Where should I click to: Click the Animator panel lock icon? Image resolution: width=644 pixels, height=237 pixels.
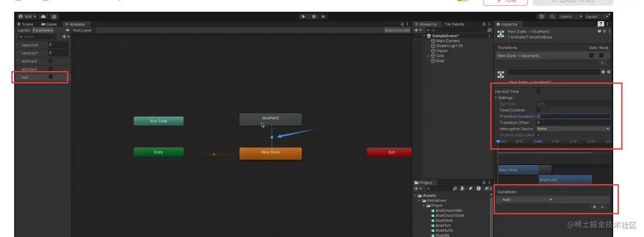pos(402,24)
